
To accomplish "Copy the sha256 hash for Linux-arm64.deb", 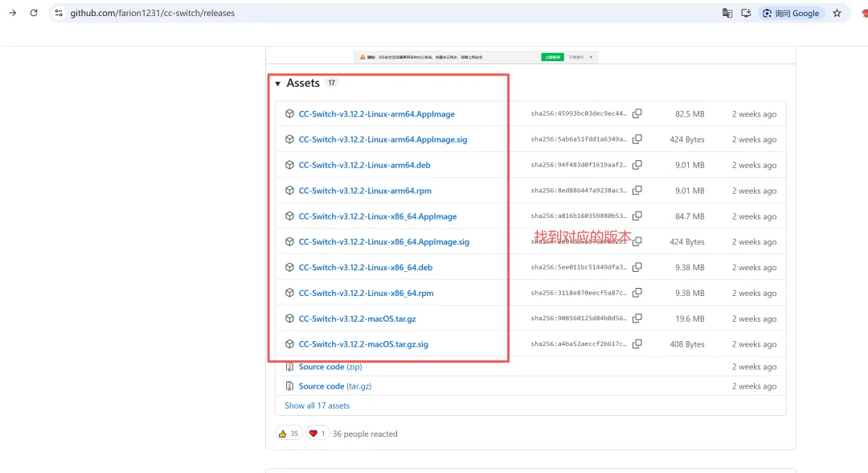I will (x=637, y=164).
